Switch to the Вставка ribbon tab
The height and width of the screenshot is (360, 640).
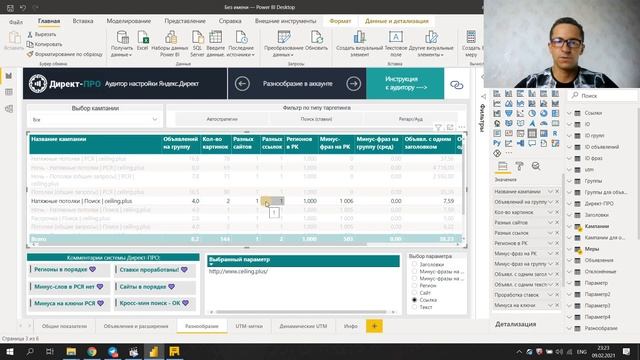point(83,21)
